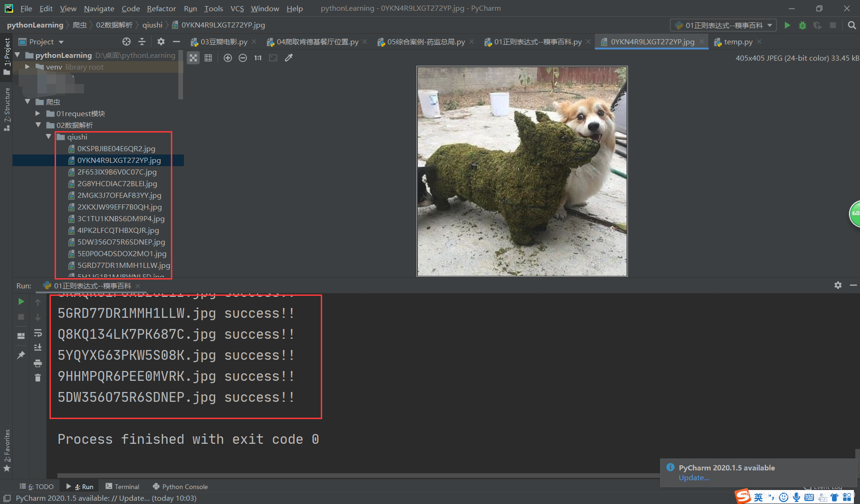Toggle tool window bars status icon
Screen dimensions: 860x504
tap(7, 498)
